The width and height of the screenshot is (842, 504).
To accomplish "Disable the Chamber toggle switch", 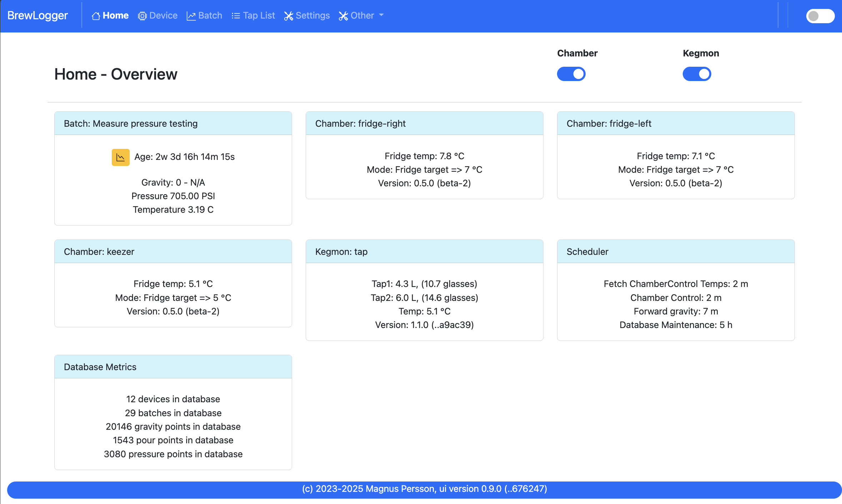I will 571,74.
